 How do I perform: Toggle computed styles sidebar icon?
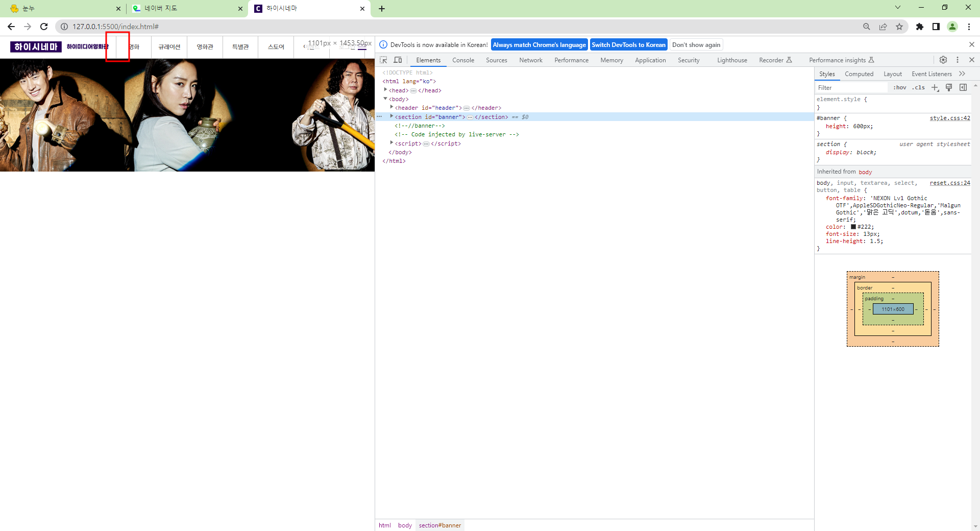click(x=963, y=87)
